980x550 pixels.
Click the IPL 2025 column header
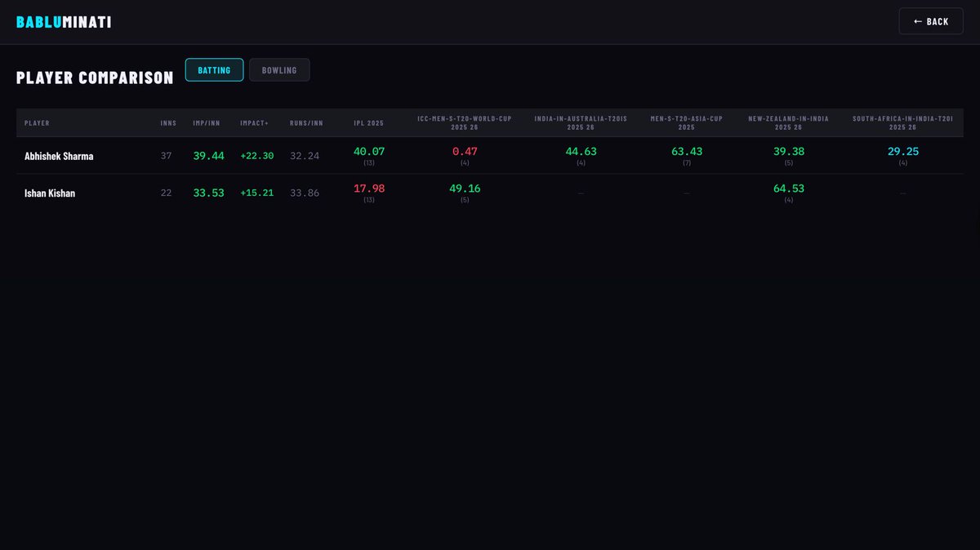click(x=368, y=122)
